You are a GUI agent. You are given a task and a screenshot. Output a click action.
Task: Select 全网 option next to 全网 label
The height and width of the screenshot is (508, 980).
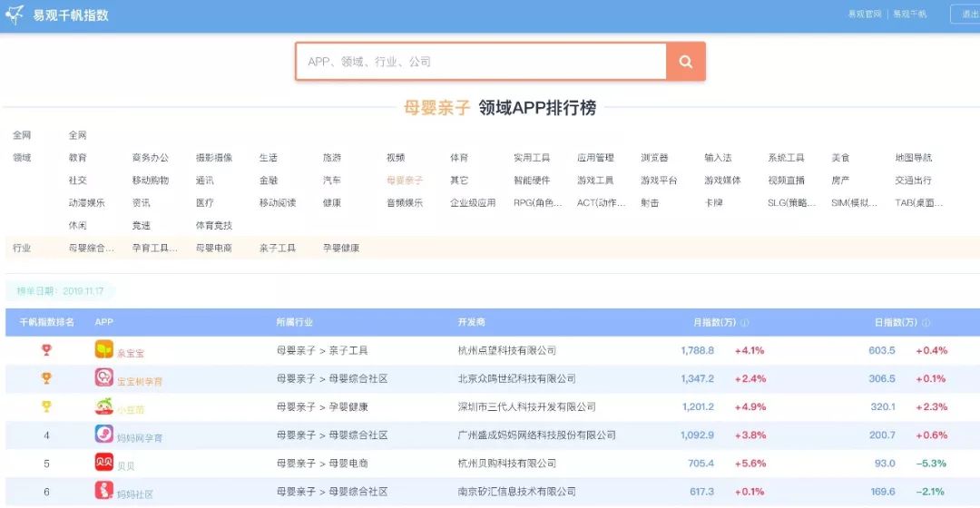click(x=77, y=135)
